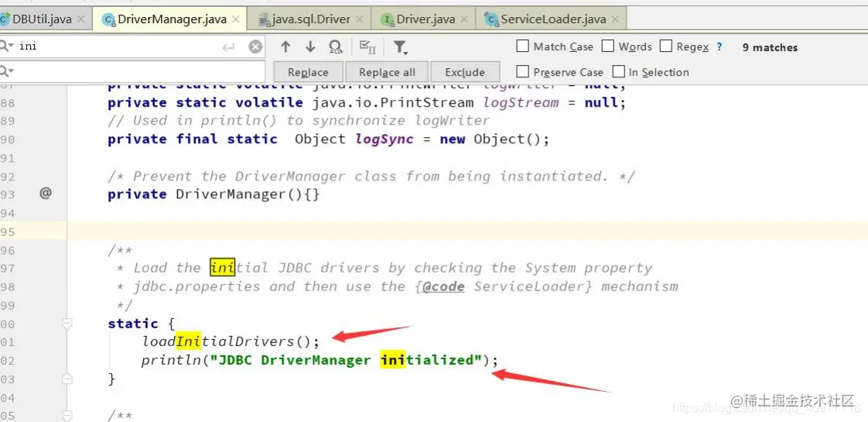Click the new line icon in search field

[x=229, y=48]
